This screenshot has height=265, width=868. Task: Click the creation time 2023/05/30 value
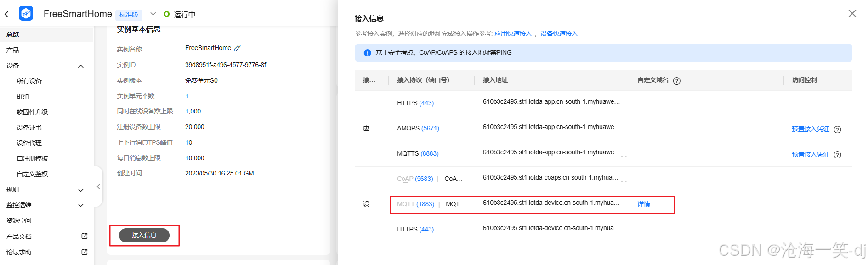(x=222, y=173)
